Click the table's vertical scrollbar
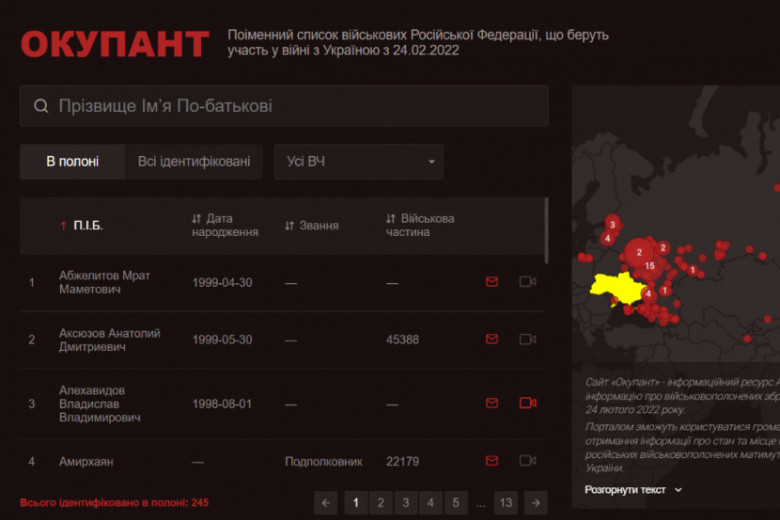Viewport: 780px width, 520px height. pyautogui.click(x=546, y=228)
